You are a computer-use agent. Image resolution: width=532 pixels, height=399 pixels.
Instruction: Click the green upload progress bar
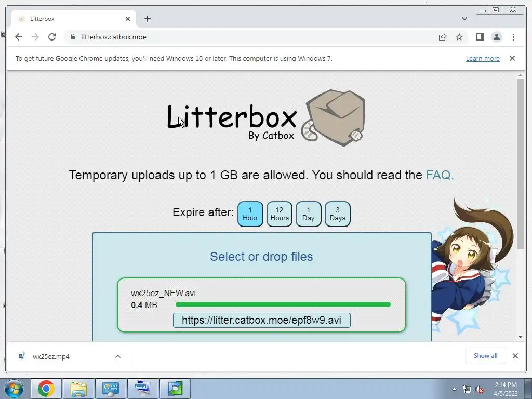coord(283,304)
